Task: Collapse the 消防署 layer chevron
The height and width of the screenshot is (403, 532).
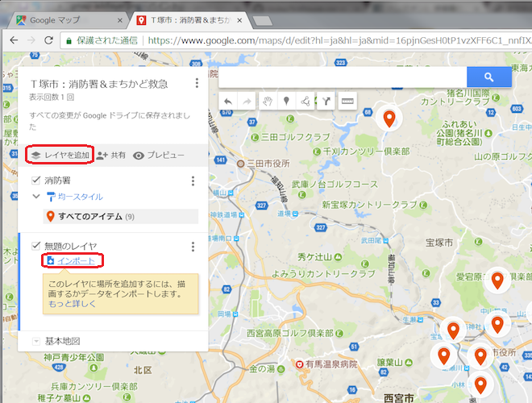Action: (36, 196)
